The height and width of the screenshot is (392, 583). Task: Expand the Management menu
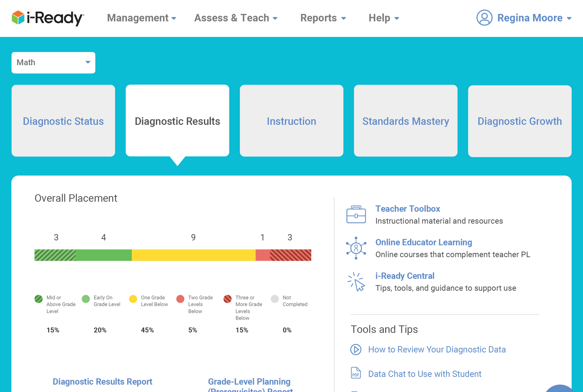click(x=142, y=18)
